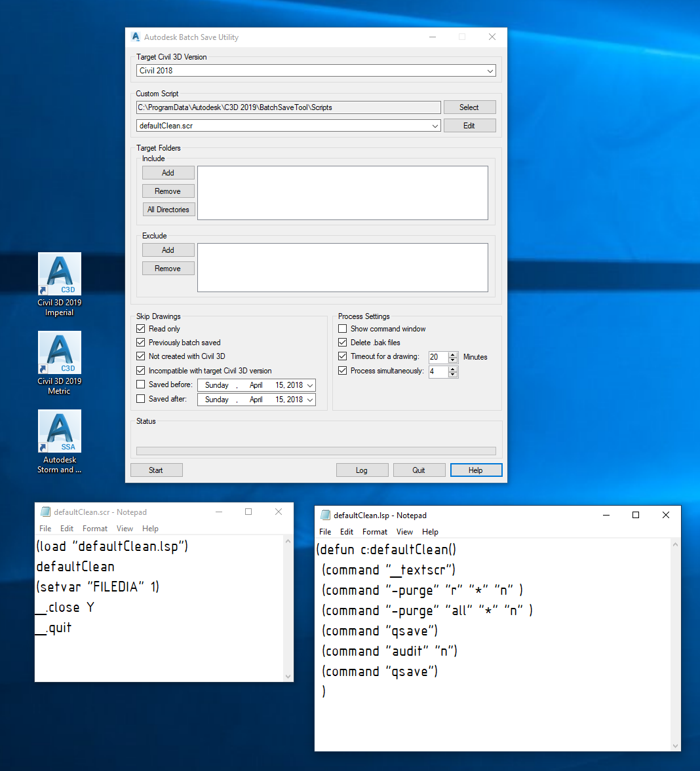The height and width of the screenshot is (771, 700).
Task: Click the Batch Save Utility title bar icon
Action: [136, 37]
